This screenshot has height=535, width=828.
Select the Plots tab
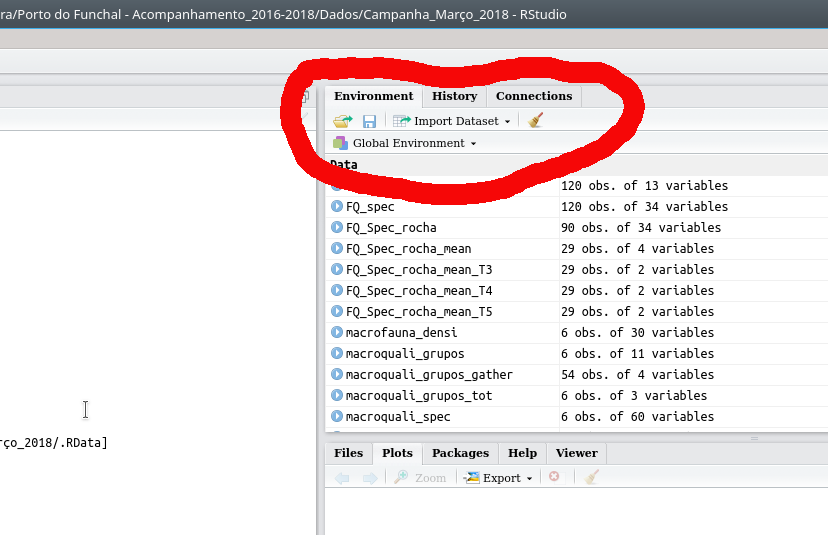click(x=397, y=453)
